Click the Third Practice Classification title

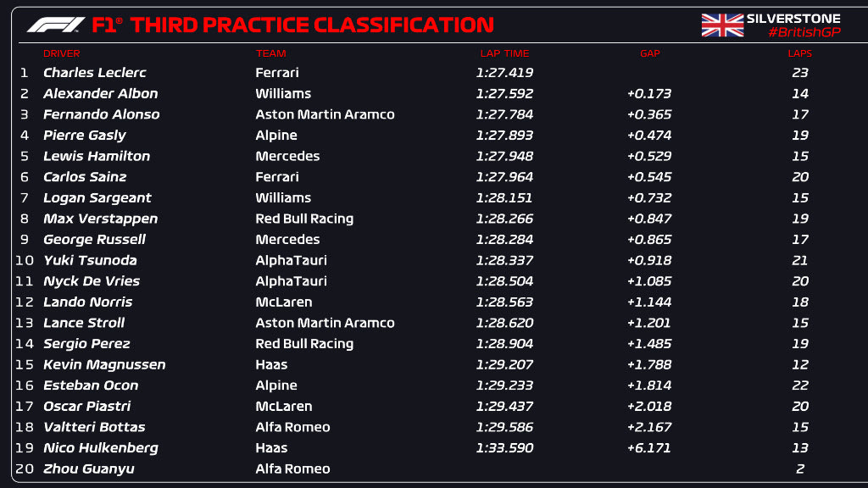click(312, 25)
